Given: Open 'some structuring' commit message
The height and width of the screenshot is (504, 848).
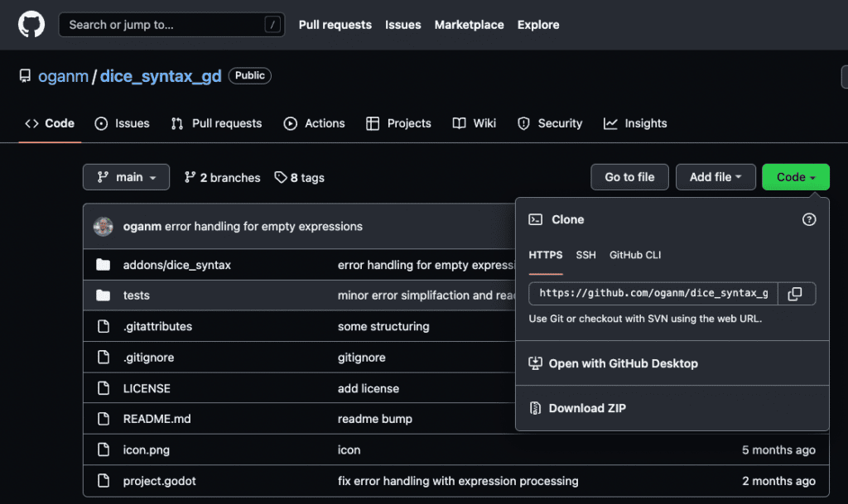Looking at the screenshot, I should point(383,326).
